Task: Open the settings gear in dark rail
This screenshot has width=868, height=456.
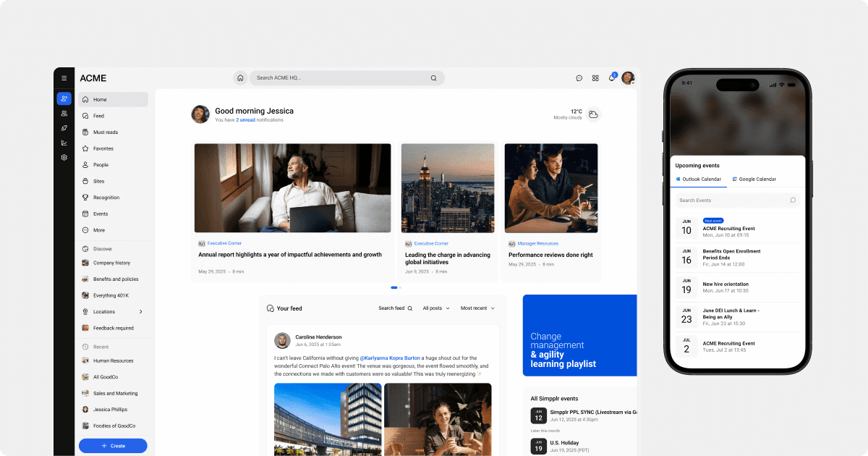Action: [64, 157]
